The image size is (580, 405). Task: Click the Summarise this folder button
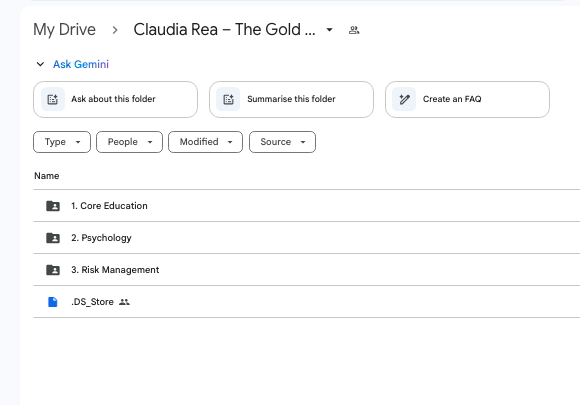click(291, 99)
